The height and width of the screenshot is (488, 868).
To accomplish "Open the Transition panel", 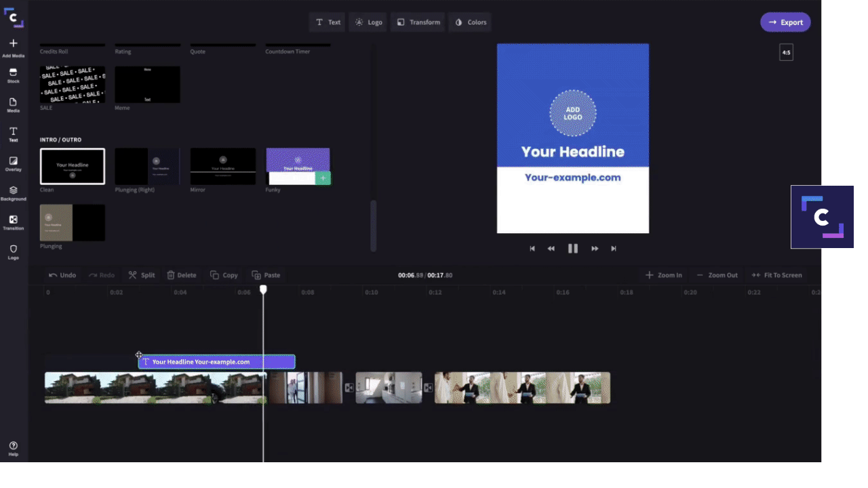I will pos(14,222).
